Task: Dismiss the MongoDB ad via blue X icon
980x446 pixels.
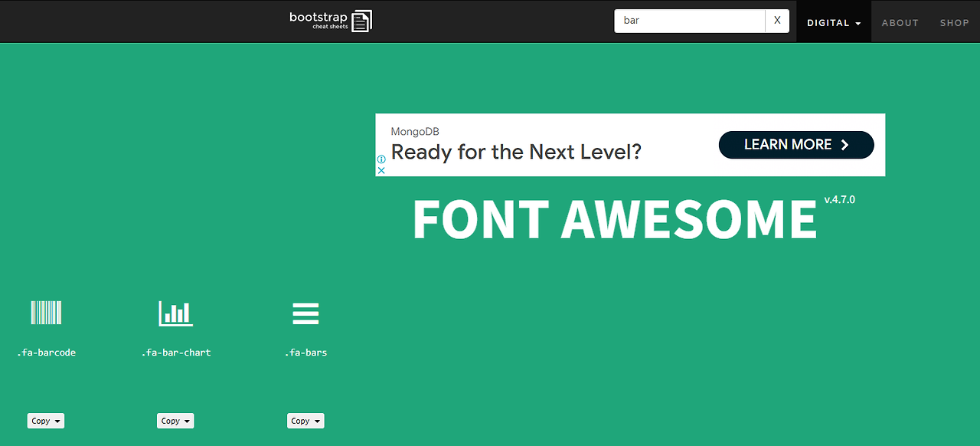Action: pyautogui.click(x=381, y=170)
